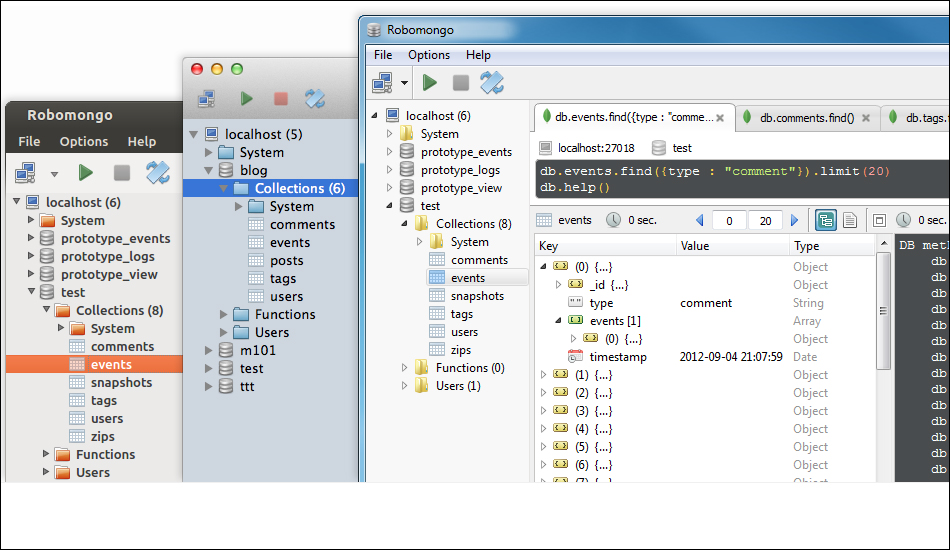Click Connect icon in Ubuntu Robomongo toolbar
Screen dimensions: 950x550
[25, 173]
